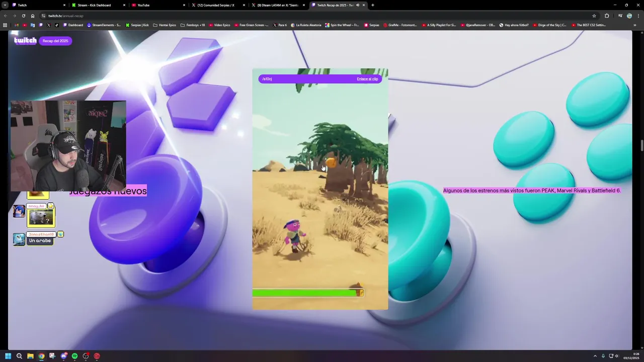Show hidden system tray icons chevron
The width and height of the screenshot is (644, 362).
tap(595, 356)
